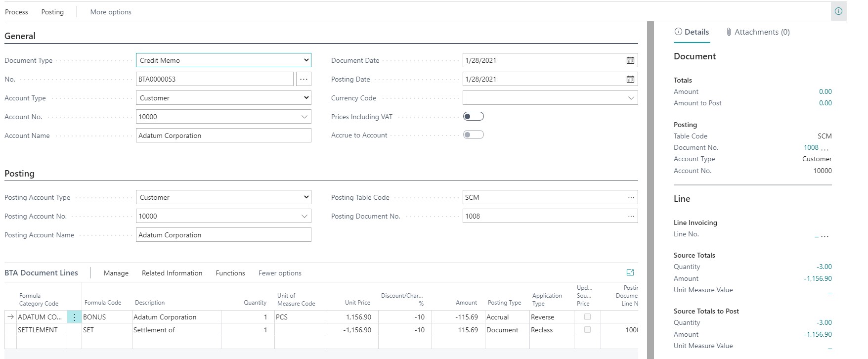Open the Manage menu in lines
The image size is (868, 359).
[x=116, y=273]
